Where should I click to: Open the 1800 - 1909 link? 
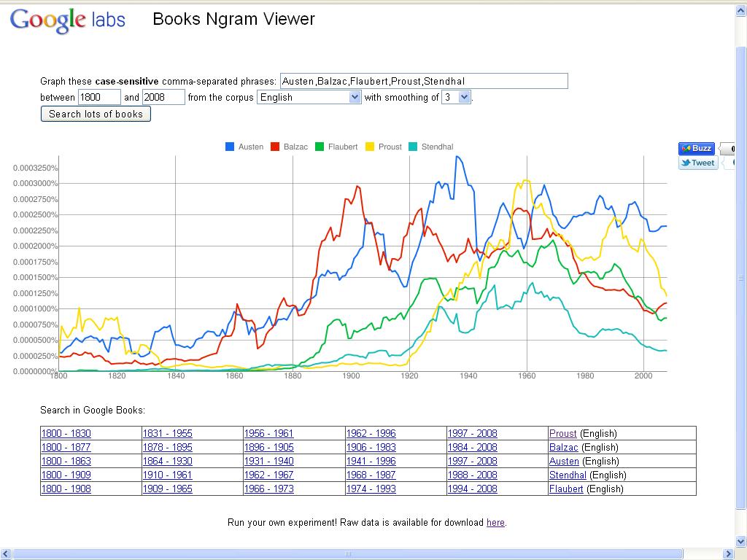(66, 475)
